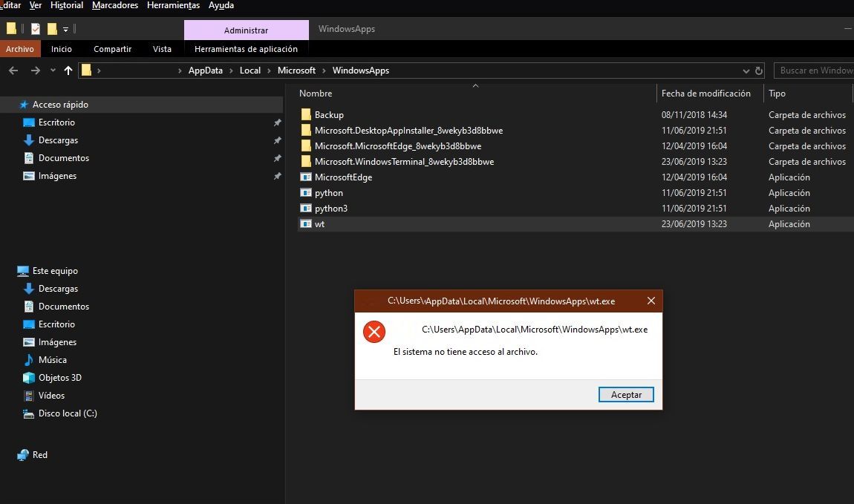Click AppData in the address breadcrumb
This screenshot has height=504, width=854.
click(x=205, y=71)
